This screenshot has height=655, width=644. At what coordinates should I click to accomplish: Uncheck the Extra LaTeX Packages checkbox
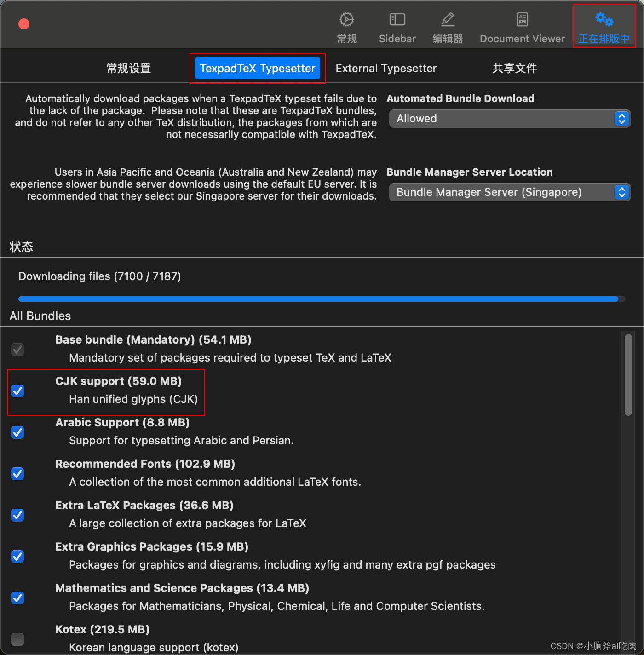[x=17, y=515]
